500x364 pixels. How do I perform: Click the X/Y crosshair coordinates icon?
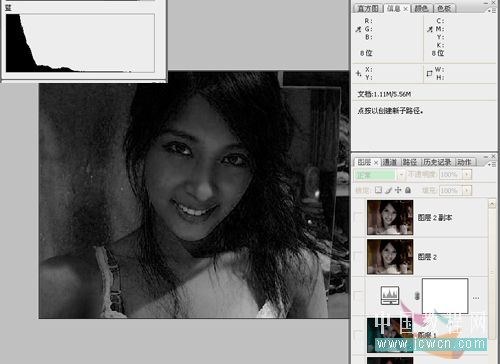pyautogui.click(x=359, y=73)
